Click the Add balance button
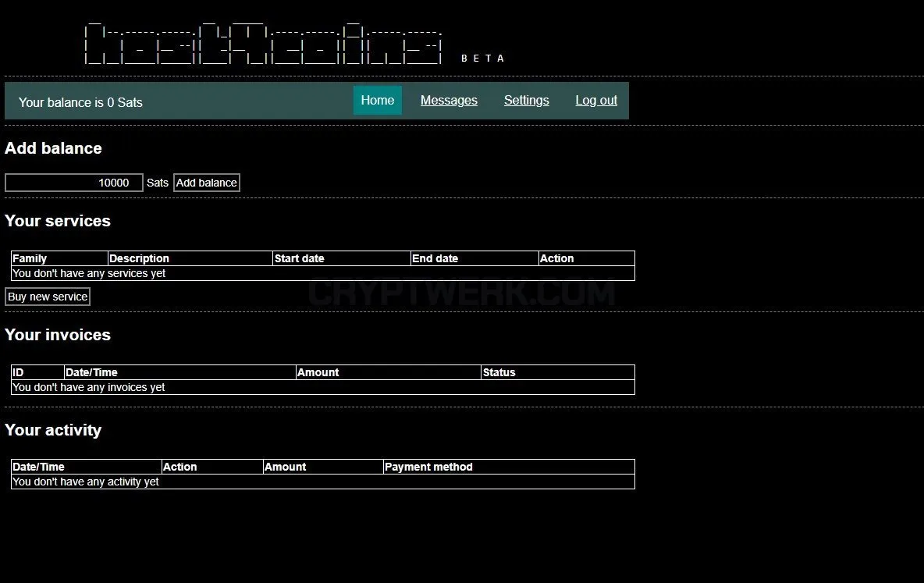Image resolution: width=924 pixels, height=583 pixels. (x=206, y=183)
